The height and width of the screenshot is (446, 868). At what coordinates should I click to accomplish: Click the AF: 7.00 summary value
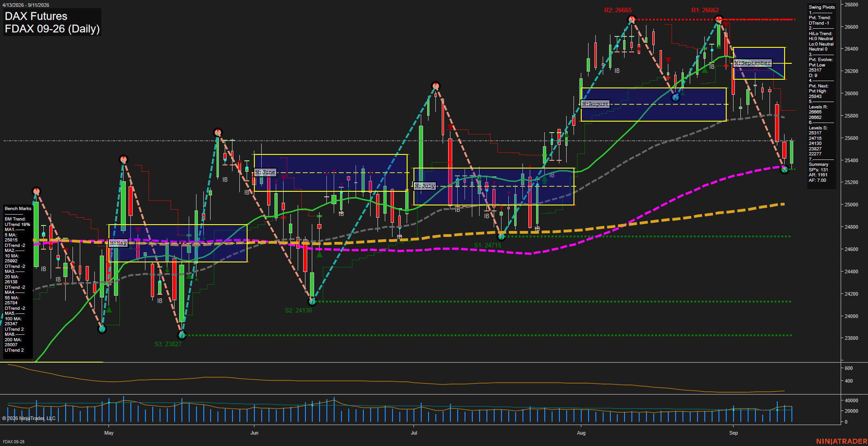tap(817, 180)
